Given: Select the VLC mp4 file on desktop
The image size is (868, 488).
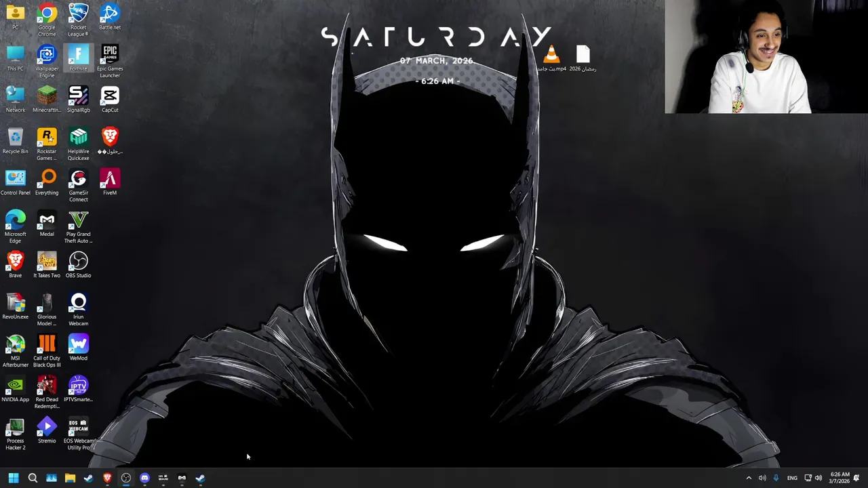Looking at the screenshot, I should coord(551,58).
